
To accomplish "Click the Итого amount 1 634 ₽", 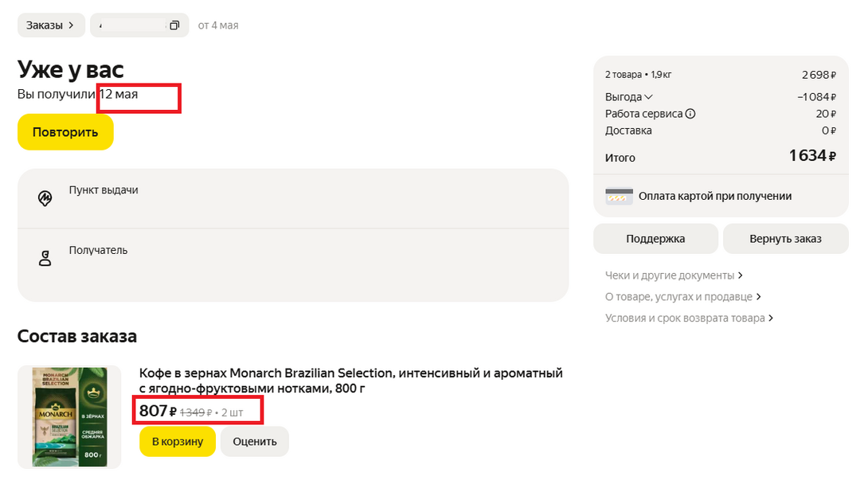I will pos(811,156).
